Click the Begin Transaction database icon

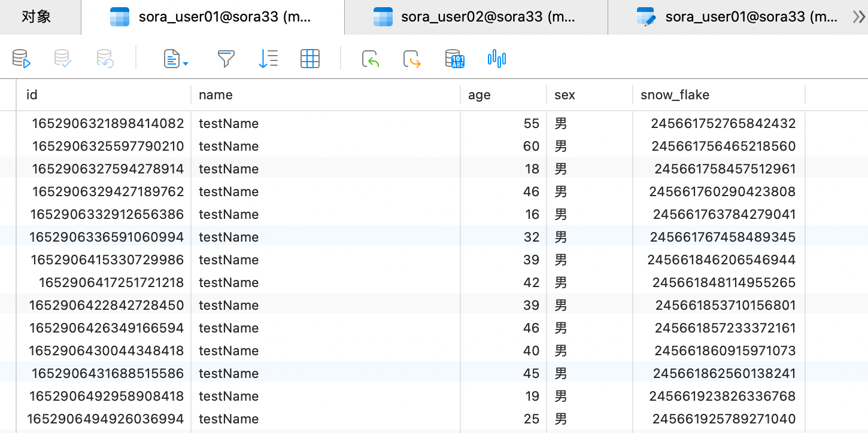coord(21,59)
